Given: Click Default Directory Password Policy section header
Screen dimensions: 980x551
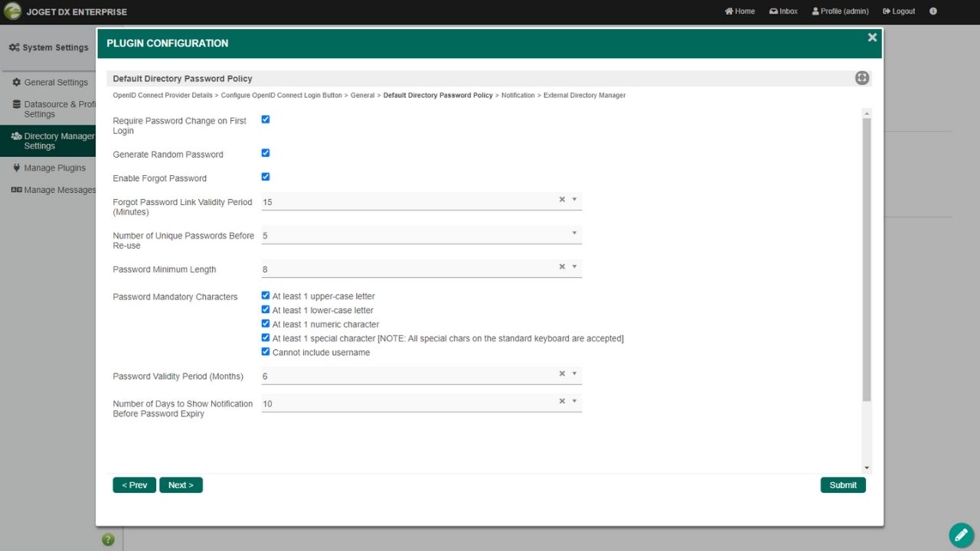Looking at the screenshot, I should (182, 79).
